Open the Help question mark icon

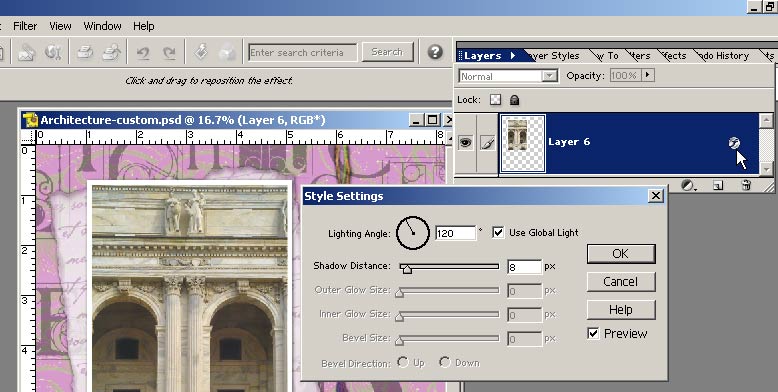(x=435, y=52)
